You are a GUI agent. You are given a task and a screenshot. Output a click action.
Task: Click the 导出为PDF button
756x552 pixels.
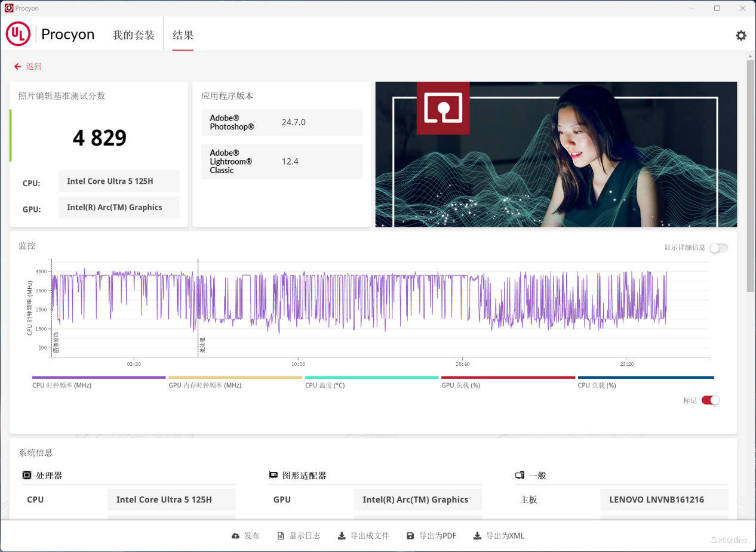(x=431, y=536)
